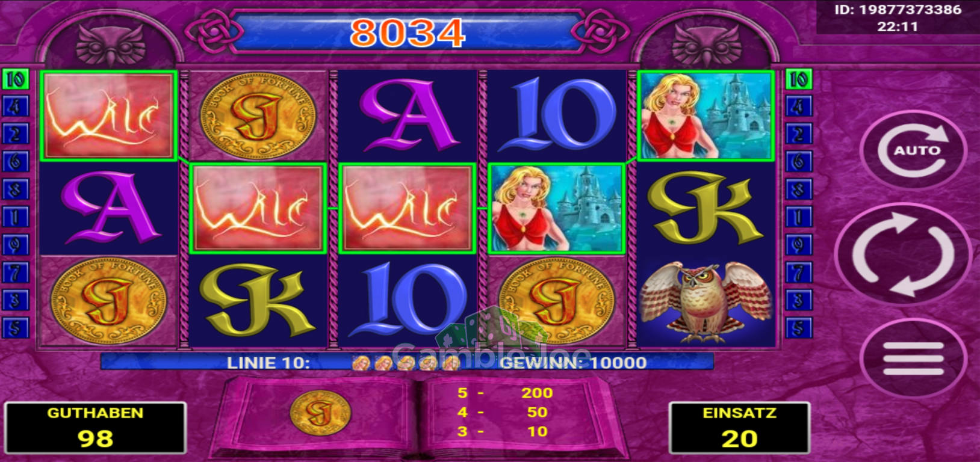Select line 4 indicator on the left
This screenshot has height=462, width=980.
point(16,106)
